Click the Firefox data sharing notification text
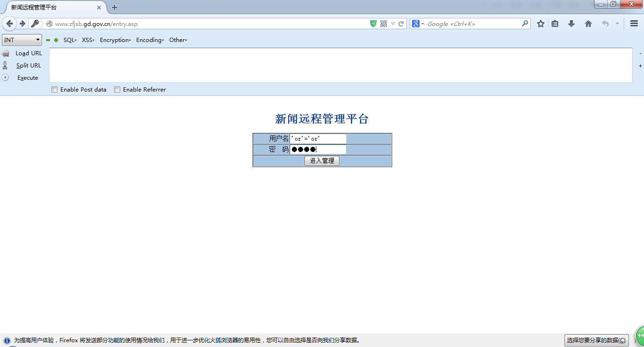 click(187, 340)
